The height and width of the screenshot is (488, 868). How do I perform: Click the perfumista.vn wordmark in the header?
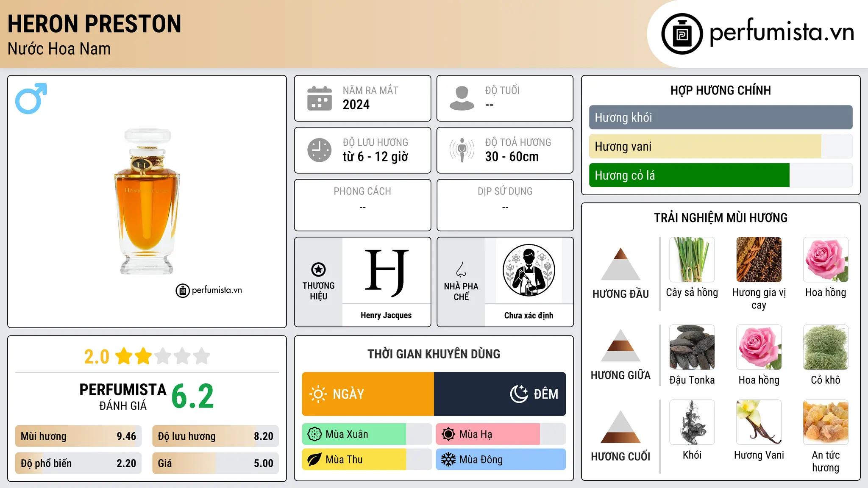tap(782, 32)
